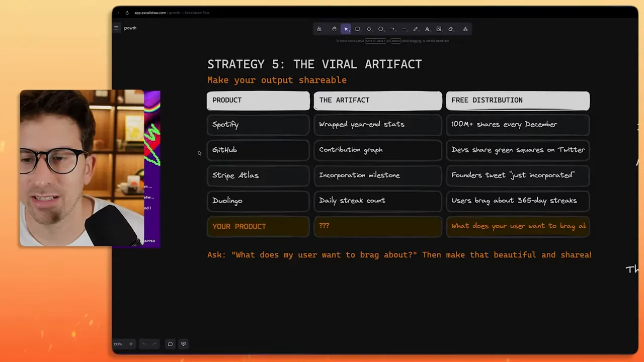Select the 'Wrapped year-end stats' cell
Screen dimensions: 644x362
tap(378, 125)
